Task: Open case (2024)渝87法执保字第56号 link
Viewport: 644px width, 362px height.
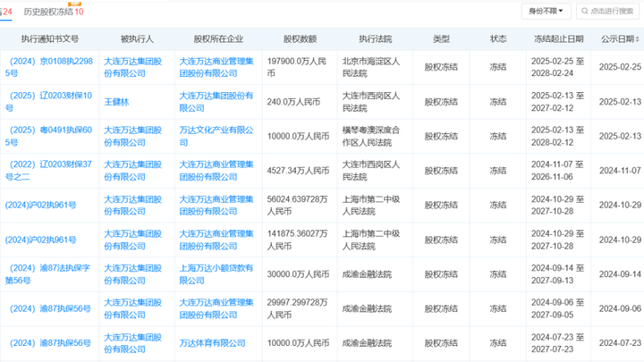Action: (47, 274)
